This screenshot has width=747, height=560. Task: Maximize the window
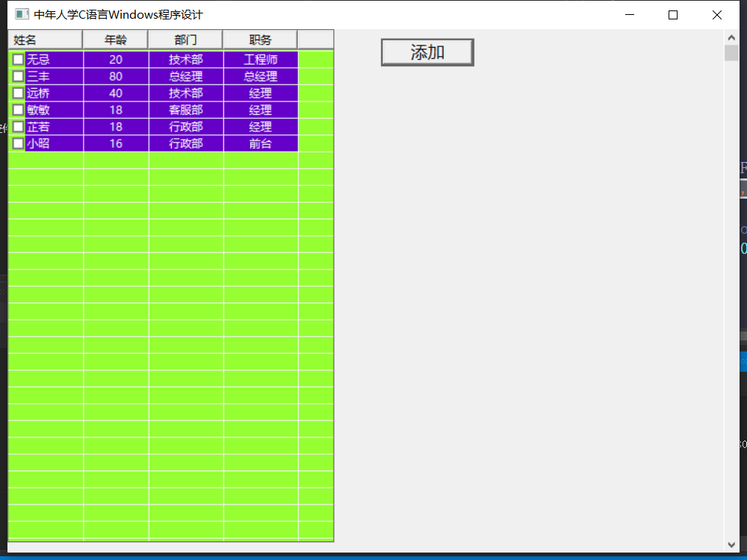[x=673, y=15]
